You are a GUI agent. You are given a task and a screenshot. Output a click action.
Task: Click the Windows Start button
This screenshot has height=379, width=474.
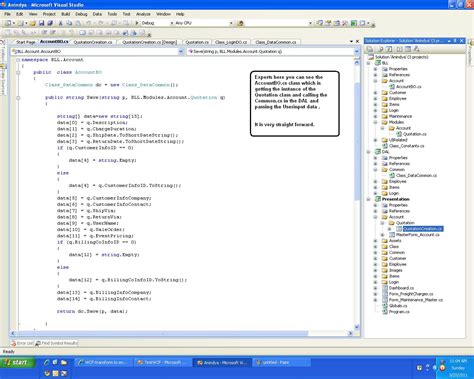(17, 362)
